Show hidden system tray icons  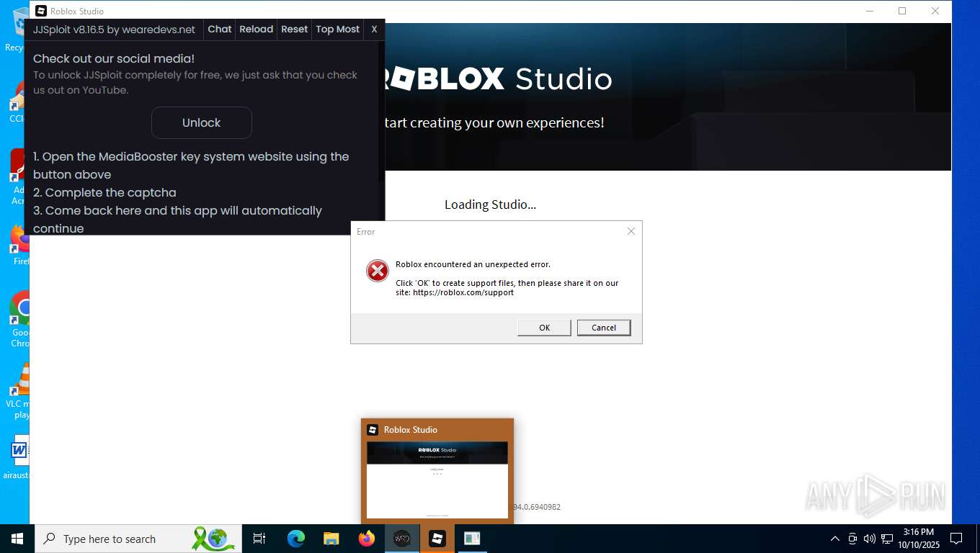tap(835, 539)
